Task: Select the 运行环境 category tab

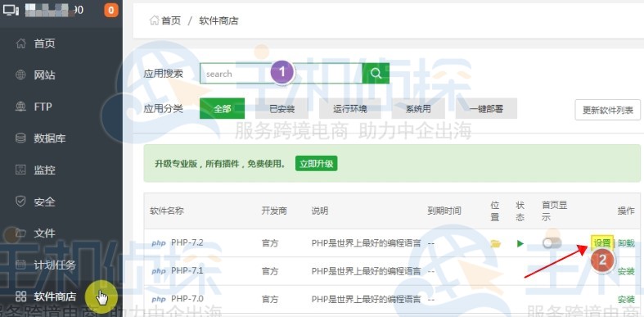Action: pyautogui.click(x=350, y=109)
